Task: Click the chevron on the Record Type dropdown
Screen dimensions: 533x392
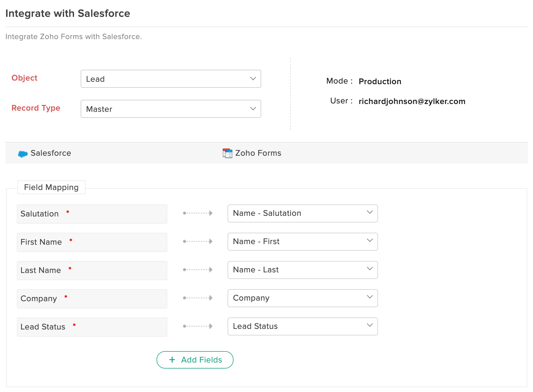Action: click(x=253, y=109)
